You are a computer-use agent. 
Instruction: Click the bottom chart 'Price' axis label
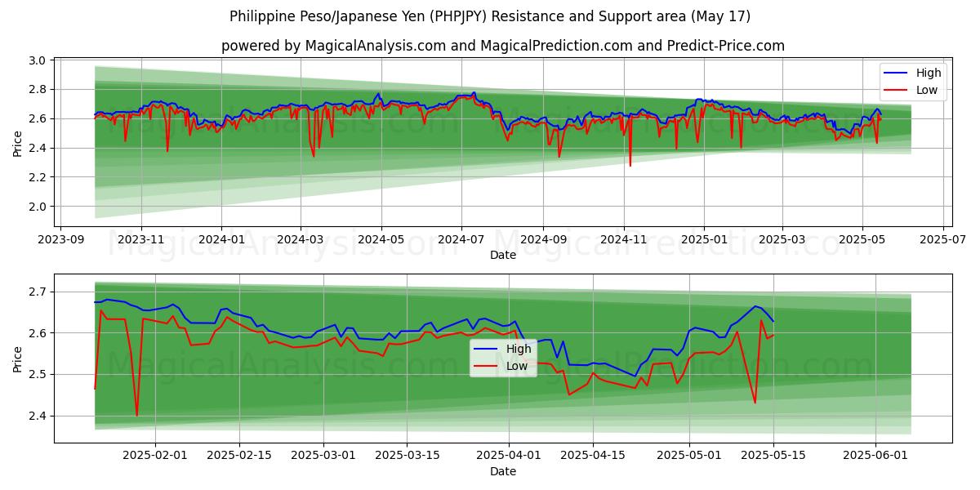coord(18,358)
